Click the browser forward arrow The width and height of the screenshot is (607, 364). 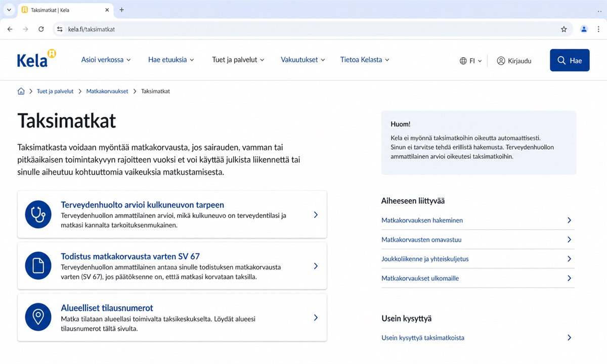(25, 29)
